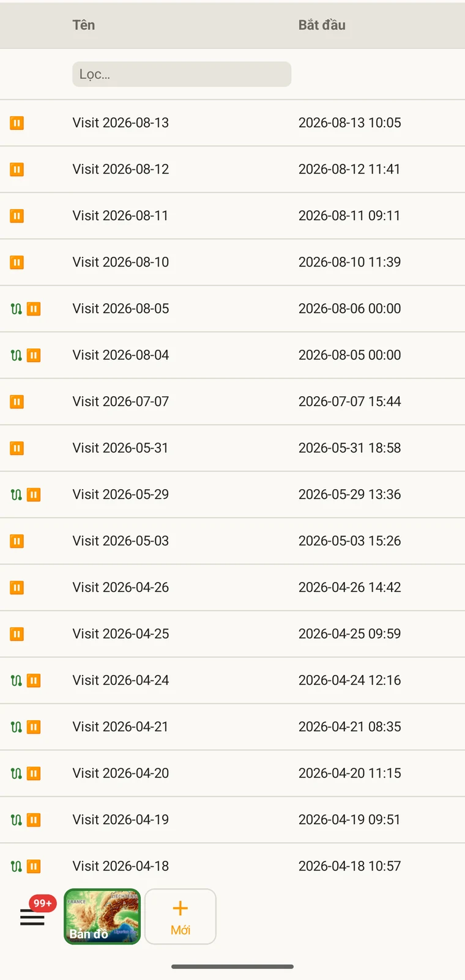Open hamburger menu with 99+ badge
Screen dimensions: 465x980
(x=32, y=916)
